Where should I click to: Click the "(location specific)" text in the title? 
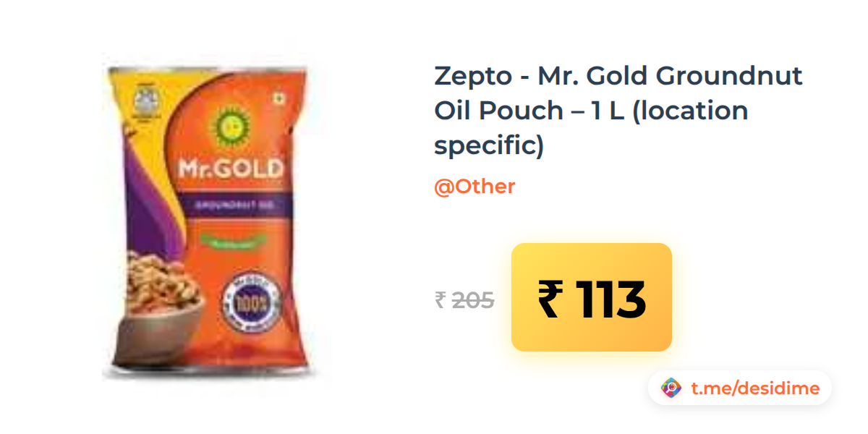(x=591, y=128)
